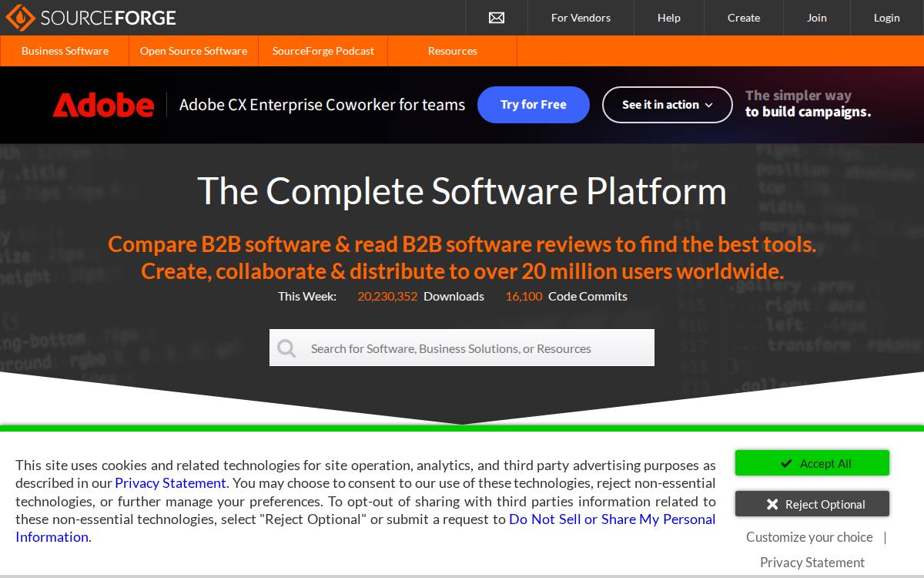Click Adobe CX Enterprise Coworker ad text

click(322, 105)
